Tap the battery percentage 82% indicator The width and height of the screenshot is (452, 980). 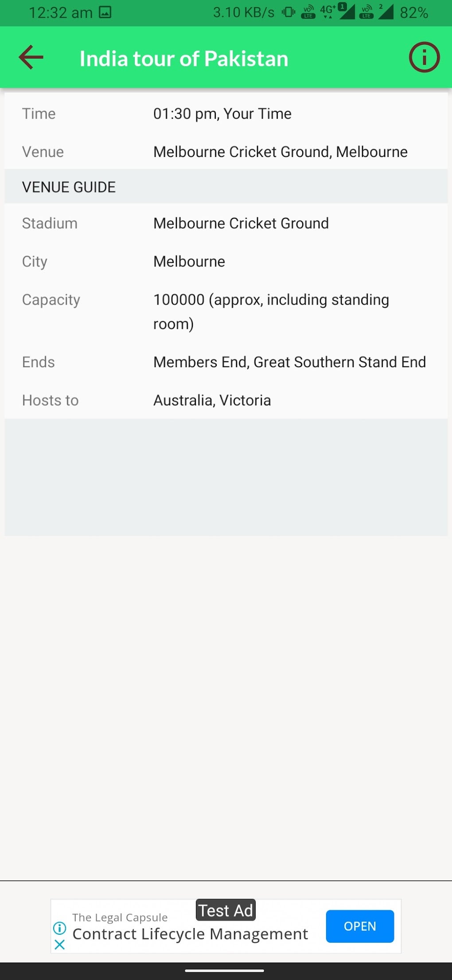coord(413,12)
